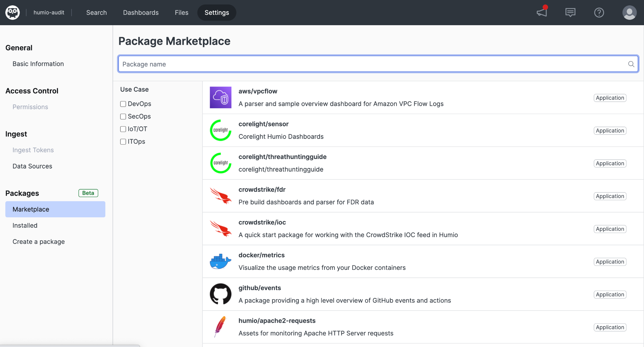Image resolution: width=644 pixels, height=347 pixels.
Task: Click the humio-audit repository name
Action: point(49,13)
